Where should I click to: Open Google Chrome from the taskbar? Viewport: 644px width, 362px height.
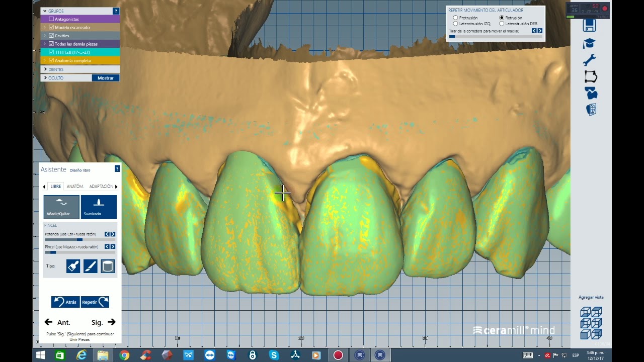124,355
